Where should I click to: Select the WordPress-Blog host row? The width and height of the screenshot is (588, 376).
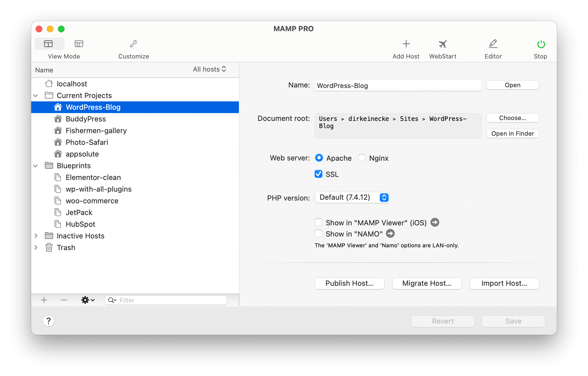[x=135, y=107]
